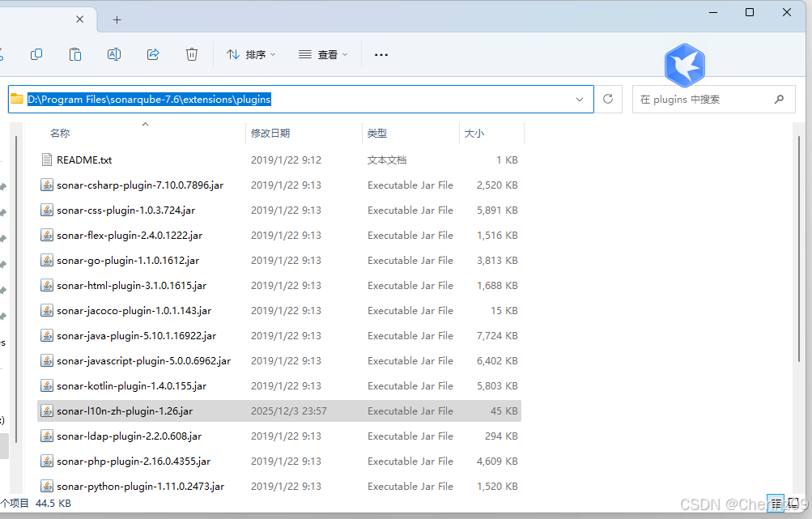Click file name sonar-csharp-plugin-7.10.0.7896.jar
This screenshot has width=812, height=519.
(140, 185)
